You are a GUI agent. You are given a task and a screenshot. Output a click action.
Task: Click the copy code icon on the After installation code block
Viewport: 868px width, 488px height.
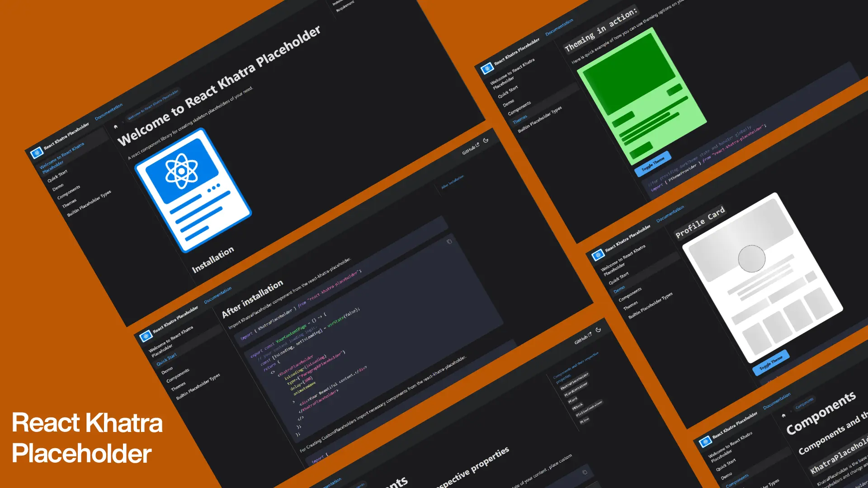click(x=449, y=241)
